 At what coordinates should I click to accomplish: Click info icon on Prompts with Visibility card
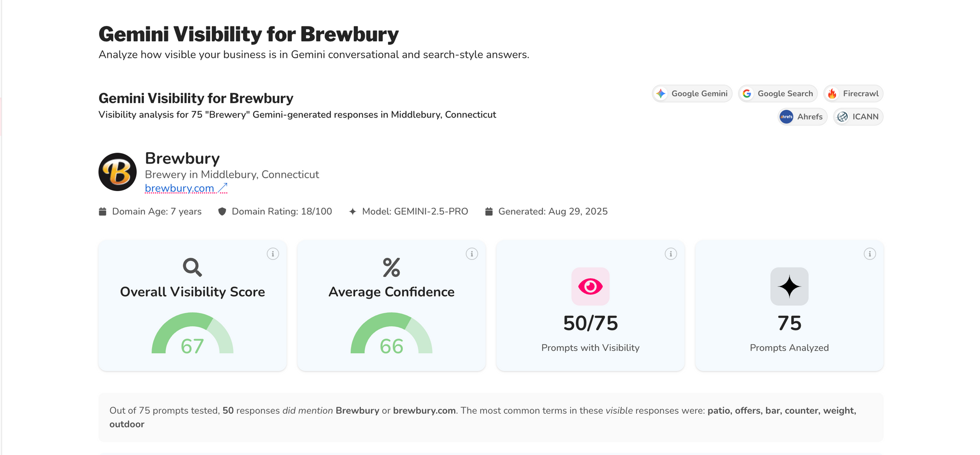pyautogui.click(x=671, y=254)
